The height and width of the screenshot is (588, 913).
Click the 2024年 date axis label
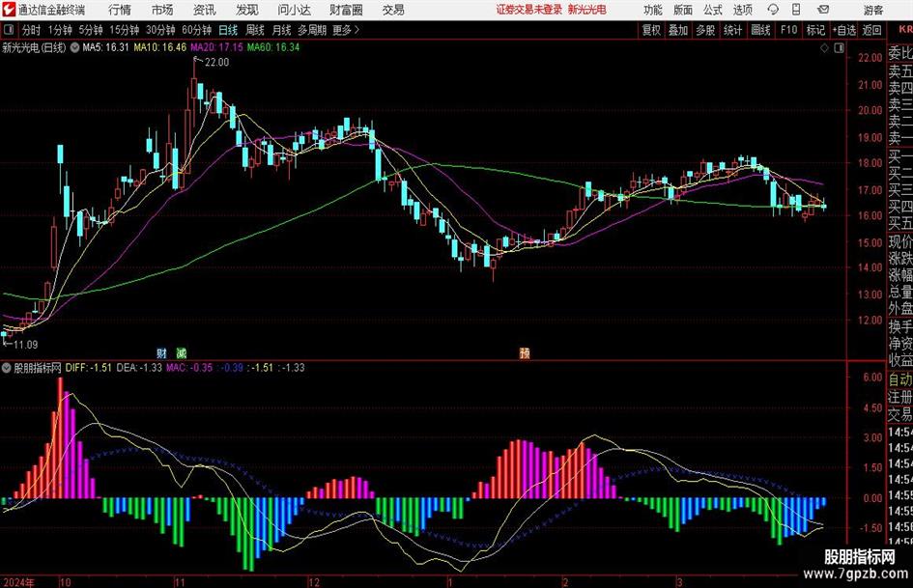tap(18, 582)
